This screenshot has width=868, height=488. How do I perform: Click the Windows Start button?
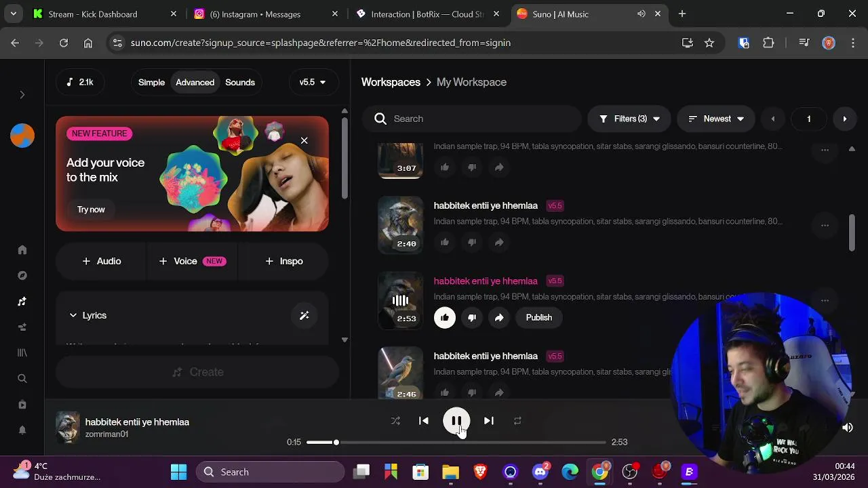[178, 472]
